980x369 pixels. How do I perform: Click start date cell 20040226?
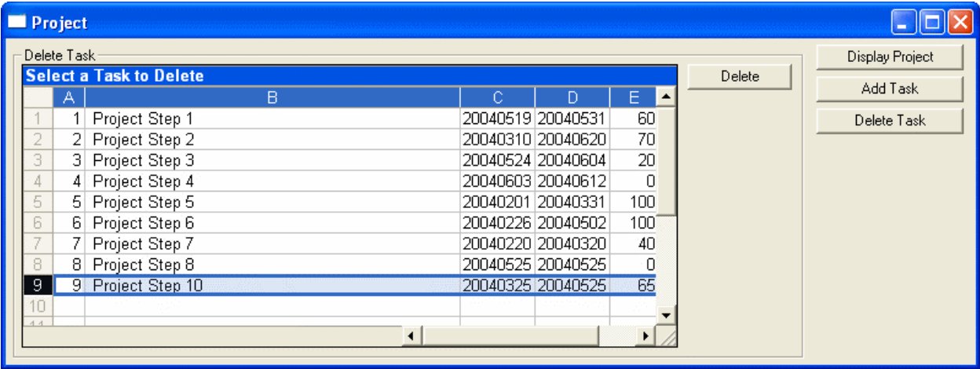tap(497, 223)
